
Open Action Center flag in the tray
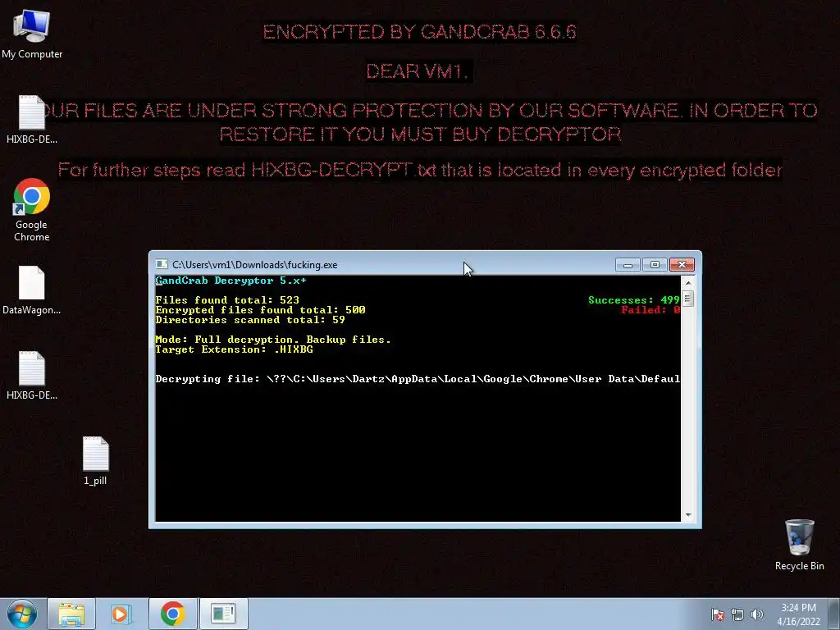tap(718, 614)
